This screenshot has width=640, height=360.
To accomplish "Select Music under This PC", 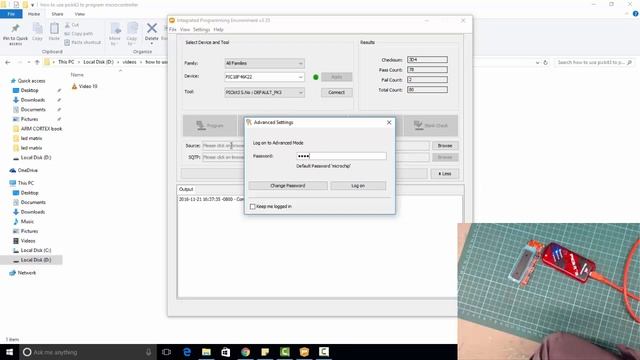I will click(27, 222).
